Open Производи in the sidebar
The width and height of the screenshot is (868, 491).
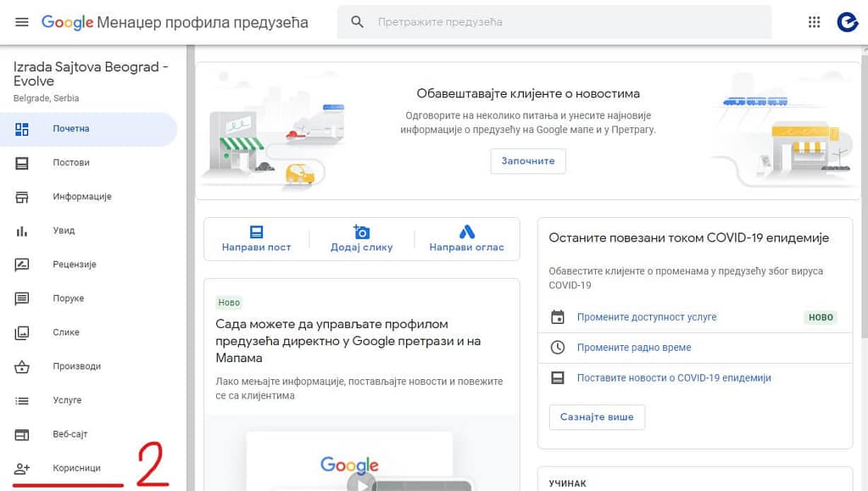click(x=77, y=366)
